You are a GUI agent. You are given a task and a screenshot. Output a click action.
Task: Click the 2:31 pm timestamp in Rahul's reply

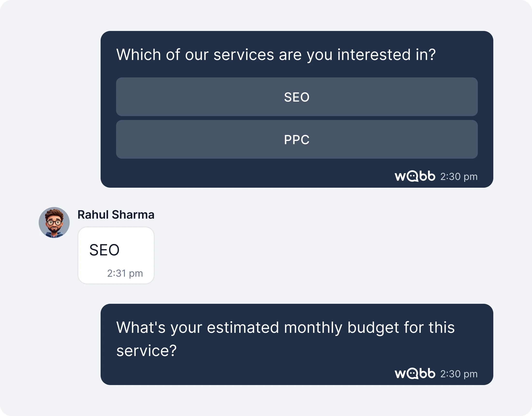click(x=125, y=273)
